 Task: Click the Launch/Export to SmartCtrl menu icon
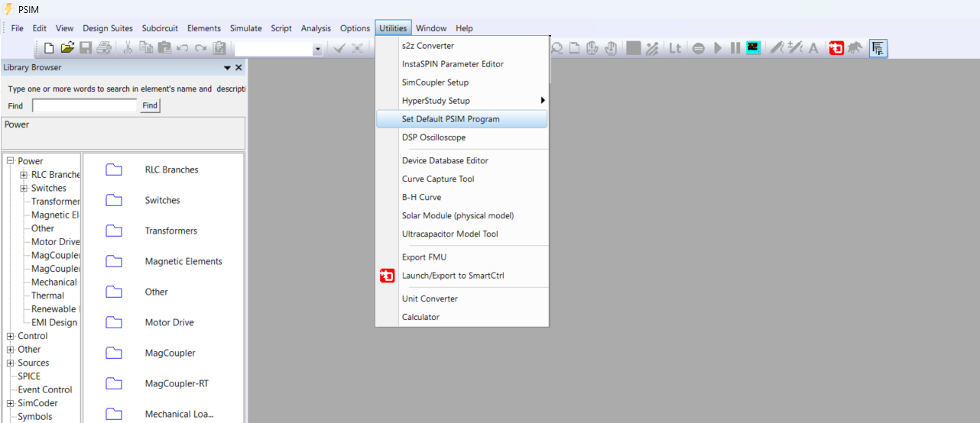coord(387,276)
